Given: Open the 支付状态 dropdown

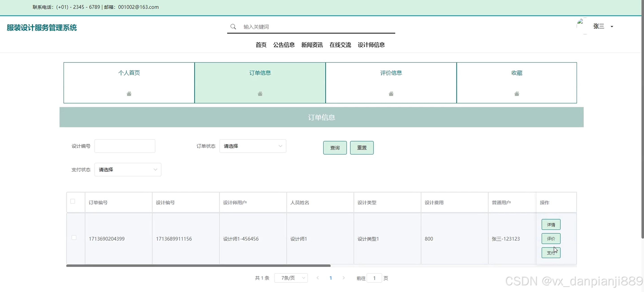Looking at the screenshot, I should (x=127, y=170).
